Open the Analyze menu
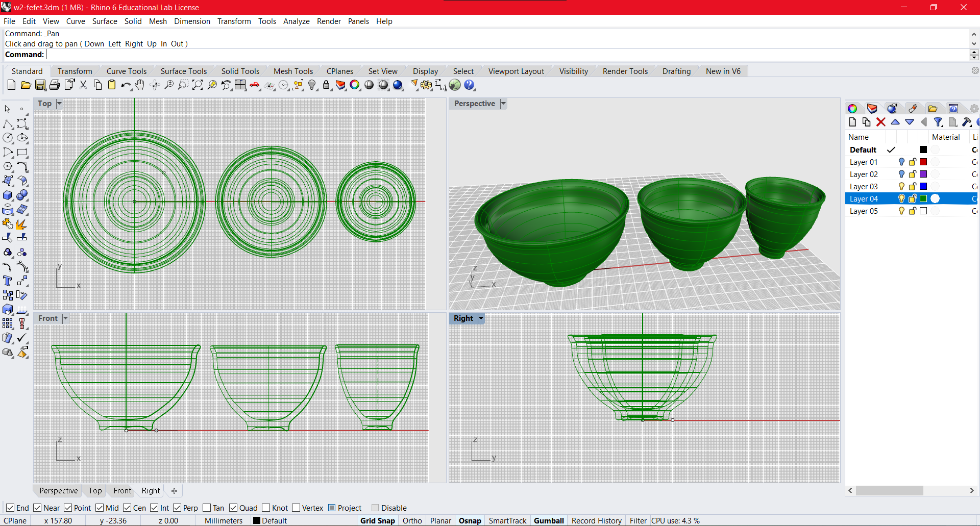Viewport: 980px width, 526px height. click(x=297, y=21)
